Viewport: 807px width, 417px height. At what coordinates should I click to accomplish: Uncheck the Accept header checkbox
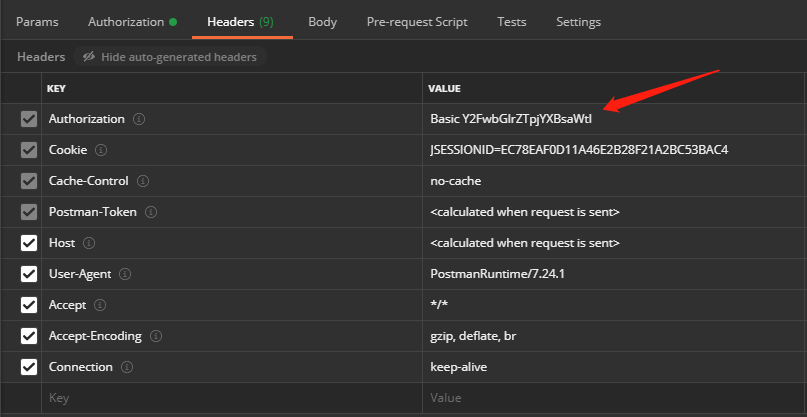pos(29,305)
